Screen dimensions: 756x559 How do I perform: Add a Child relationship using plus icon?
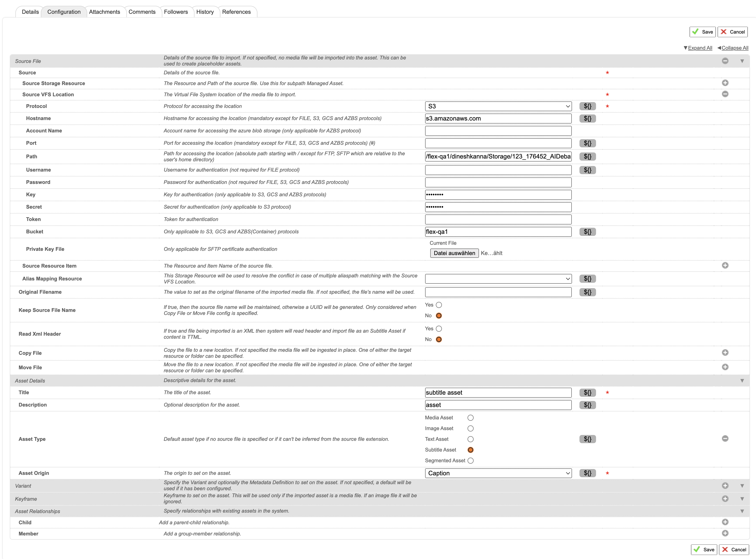[x=725, y=522]
